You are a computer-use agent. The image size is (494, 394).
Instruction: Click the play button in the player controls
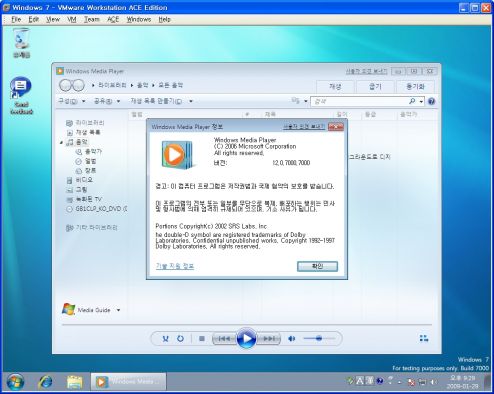246,339
